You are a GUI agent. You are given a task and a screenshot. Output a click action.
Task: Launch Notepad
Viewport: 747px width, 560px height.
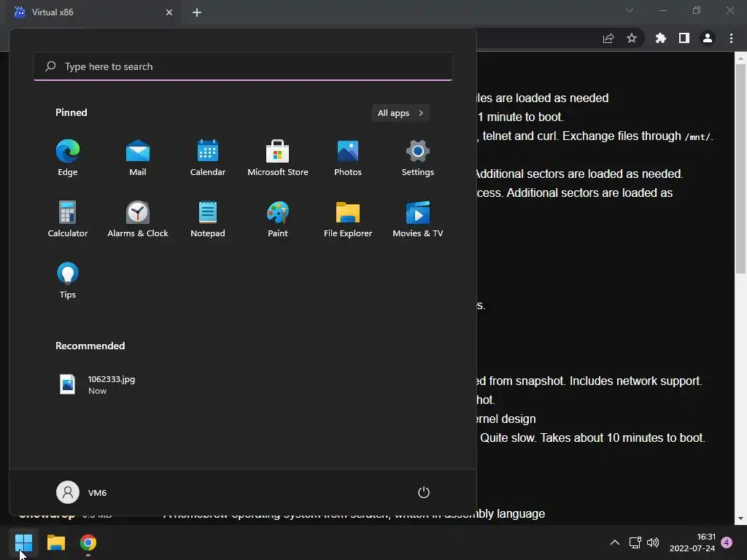[208, 219]
